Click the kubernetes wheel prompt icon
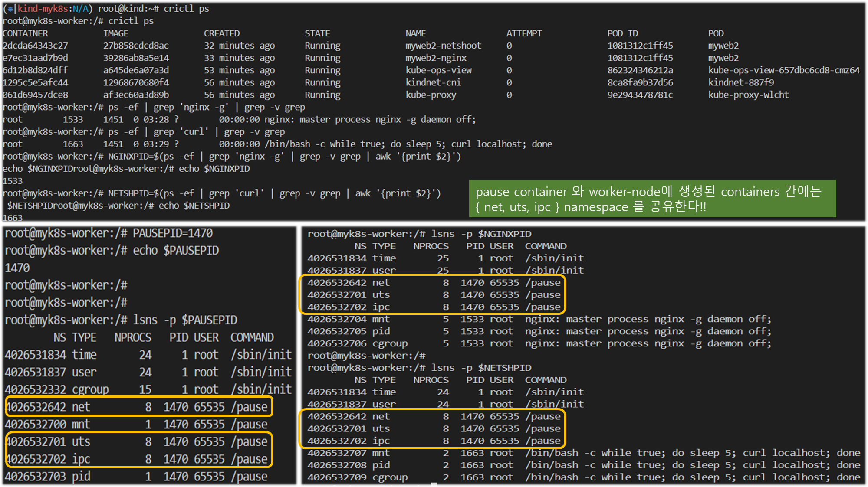Image resolution: width=868 pixels, height=487 pixels. coord(10,9)
